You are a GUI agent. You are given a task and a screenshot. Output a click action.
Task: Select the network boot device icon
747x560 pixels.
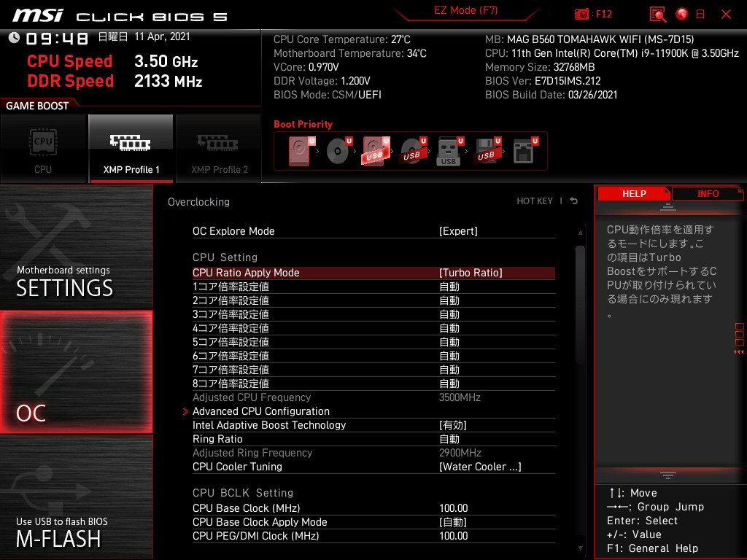525,151
